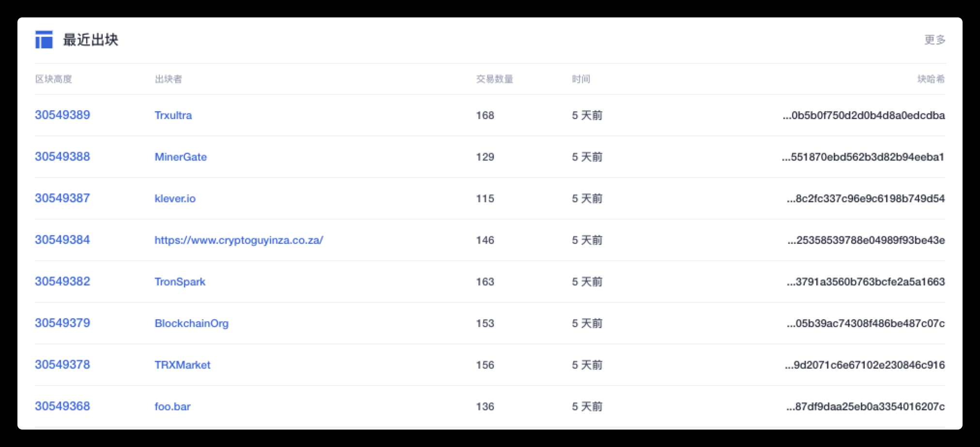The height and width of the screenshot is (447, 980).
Task: Open block 30549384
Action: point(62,240)
